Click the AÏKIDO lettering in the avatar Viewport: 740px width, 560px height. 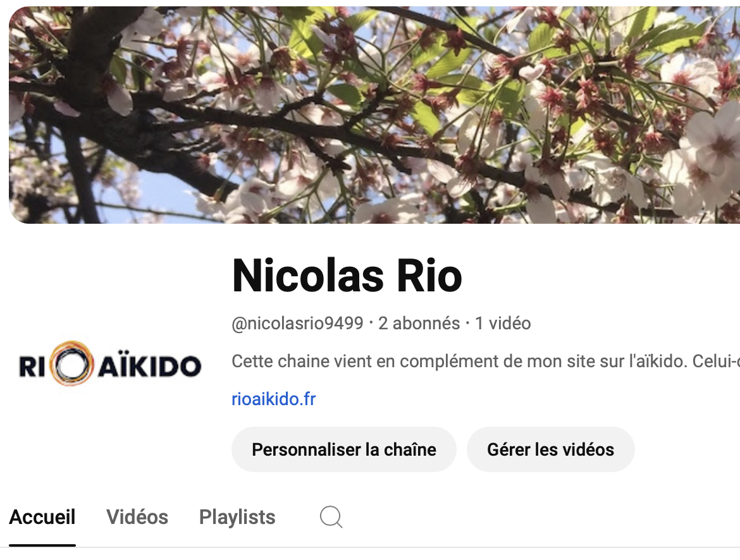pos(150,367)
